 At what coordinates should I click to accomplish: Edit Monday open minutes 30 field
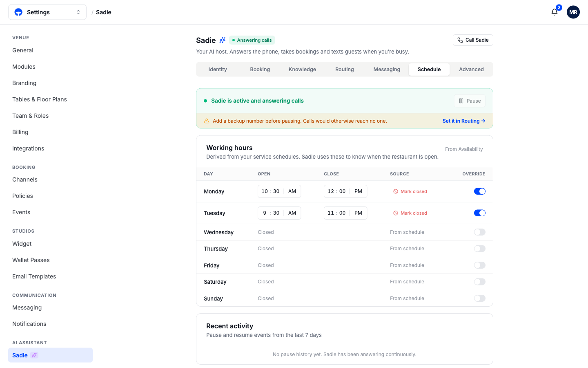(276, 191)
